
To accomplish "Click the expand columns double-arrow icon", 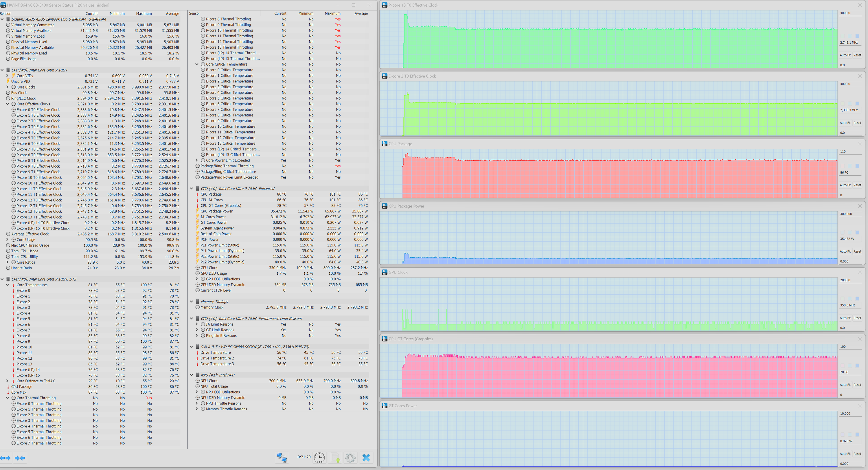I will [x=5, y=458].
